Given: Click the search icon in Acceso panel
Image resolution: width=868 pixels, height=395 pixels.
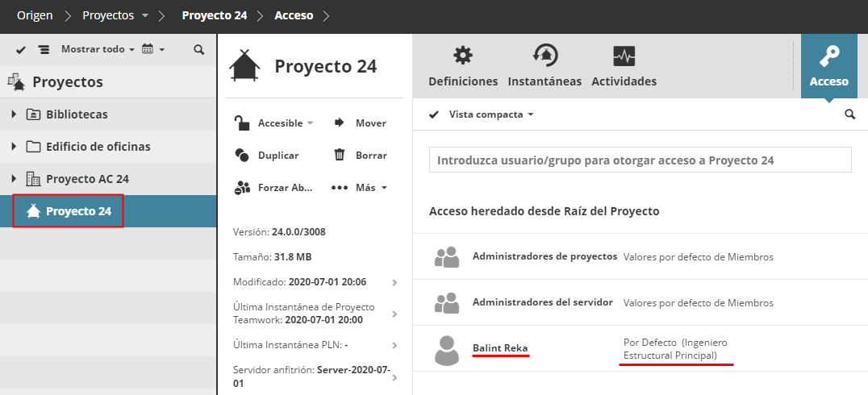Looking at the screenshot, I should (x=849, y=114).
